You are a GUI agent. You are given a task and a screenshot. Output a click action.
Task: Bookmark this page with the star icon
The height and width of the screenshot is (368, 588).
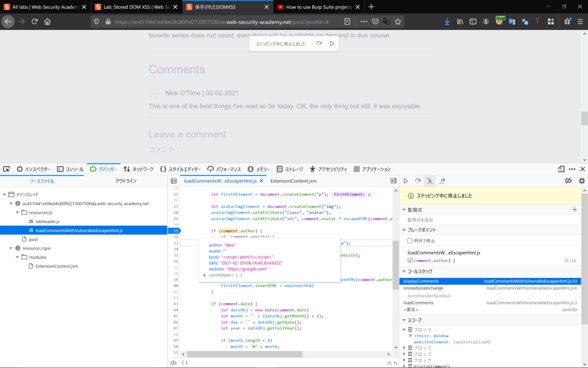tap(398, 22)
